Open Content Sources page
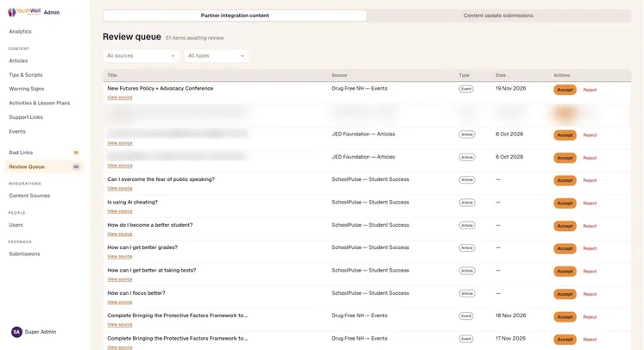 coord(29,196)
